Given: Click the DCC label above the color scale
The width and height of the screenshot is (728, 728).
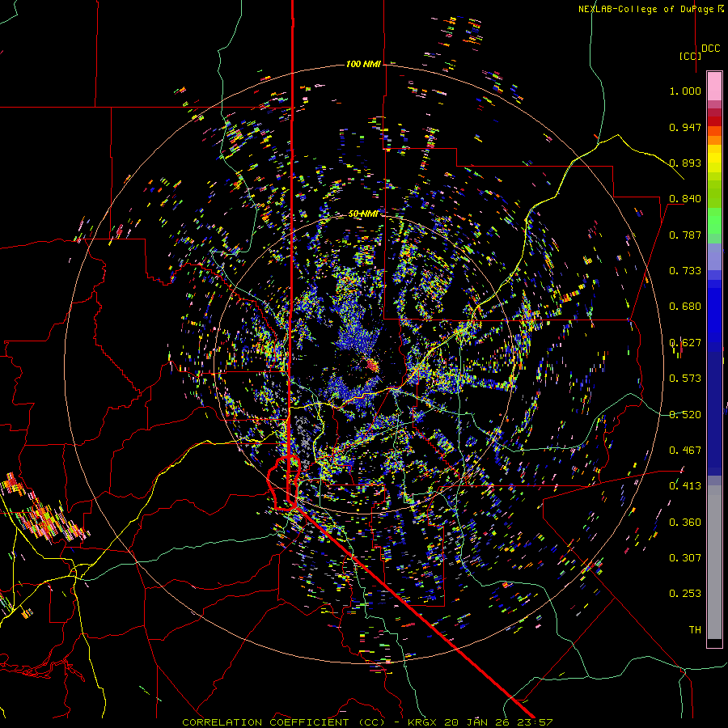Looking at the screenshot, I should click(710, 49).
